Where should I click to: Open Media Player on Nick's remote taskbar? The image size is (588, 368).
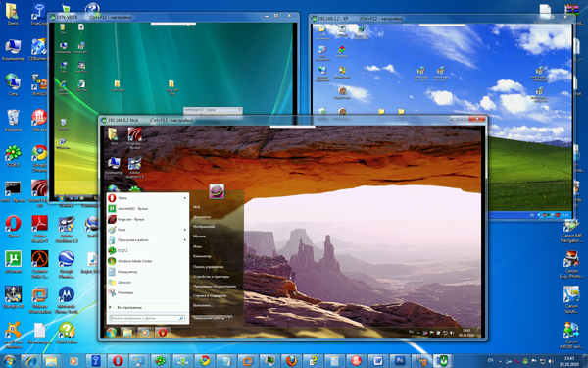pos(145,332)
